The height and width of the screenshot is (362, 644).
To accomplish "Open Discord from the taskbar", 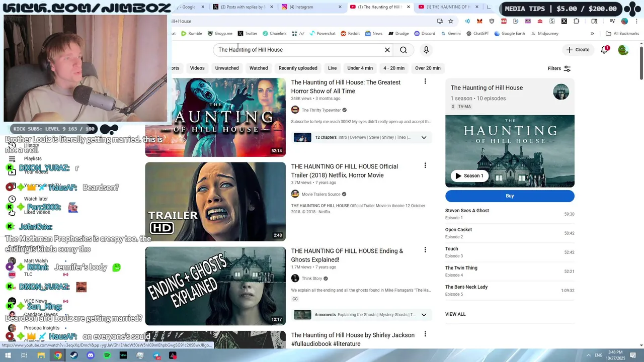I will click(x=91, y=355).
